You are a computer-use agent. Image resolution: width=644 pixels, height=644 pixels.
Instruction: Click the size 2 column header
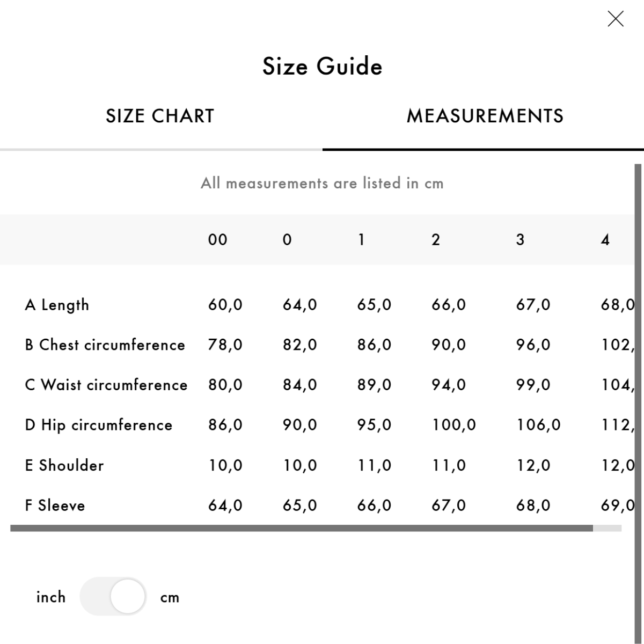(x=436, y=239)
